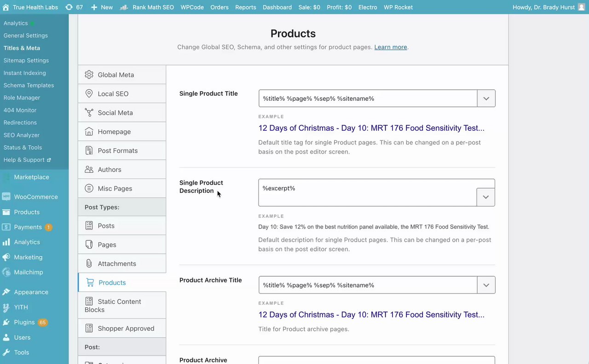The width and height of the screenshot is (589, 364).
Task: Open the Single Product Description variables dropdown
Action: click(485, 197)
